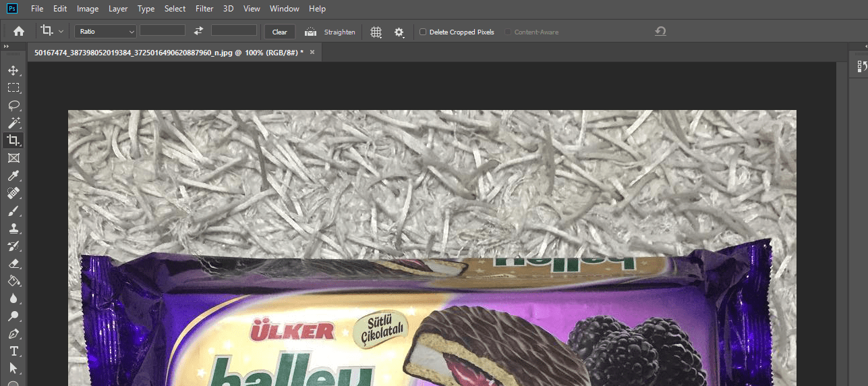Select the Lasso tool
This screenshot has height=386, width=868.
(13, 105)
